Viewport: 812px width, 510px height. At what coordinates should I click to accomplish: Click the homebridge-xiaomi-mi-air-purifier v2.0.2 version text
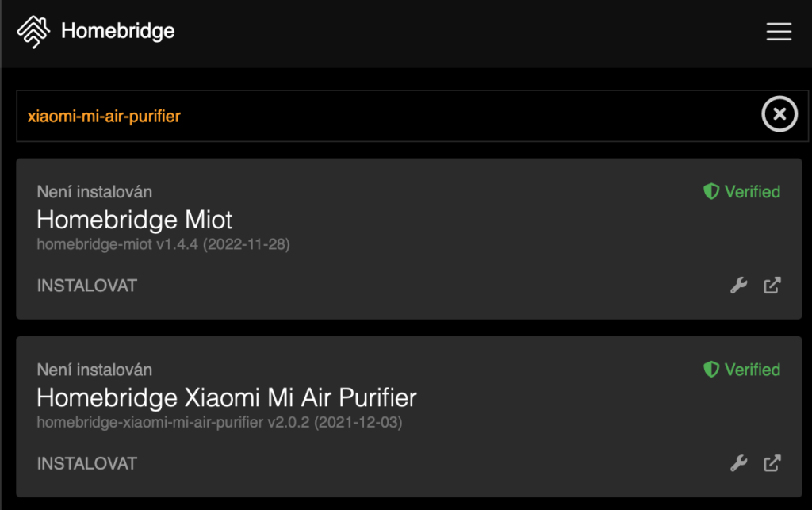(x=219, y=423)
